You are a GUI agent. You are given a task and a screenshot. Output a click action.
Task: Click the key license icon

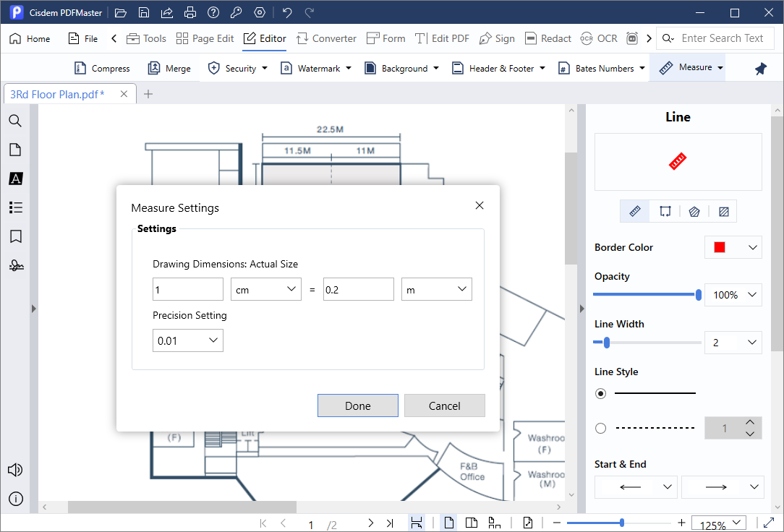point(237,12)
